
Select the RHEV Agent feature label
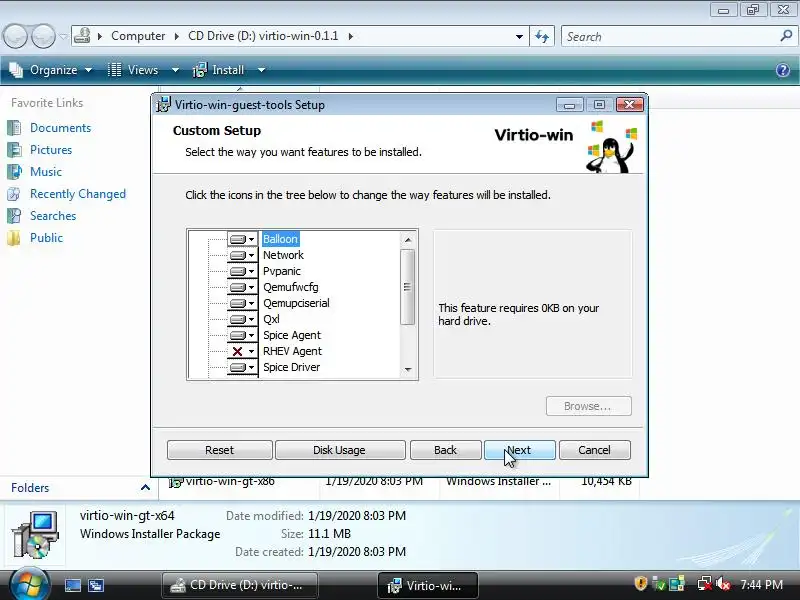point(292,352)
